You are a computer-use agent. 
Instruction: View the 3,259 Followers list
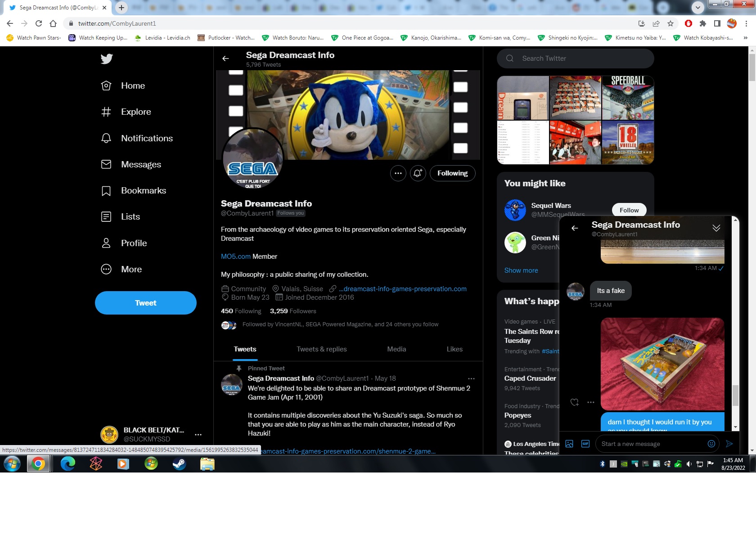pos(293,311)
